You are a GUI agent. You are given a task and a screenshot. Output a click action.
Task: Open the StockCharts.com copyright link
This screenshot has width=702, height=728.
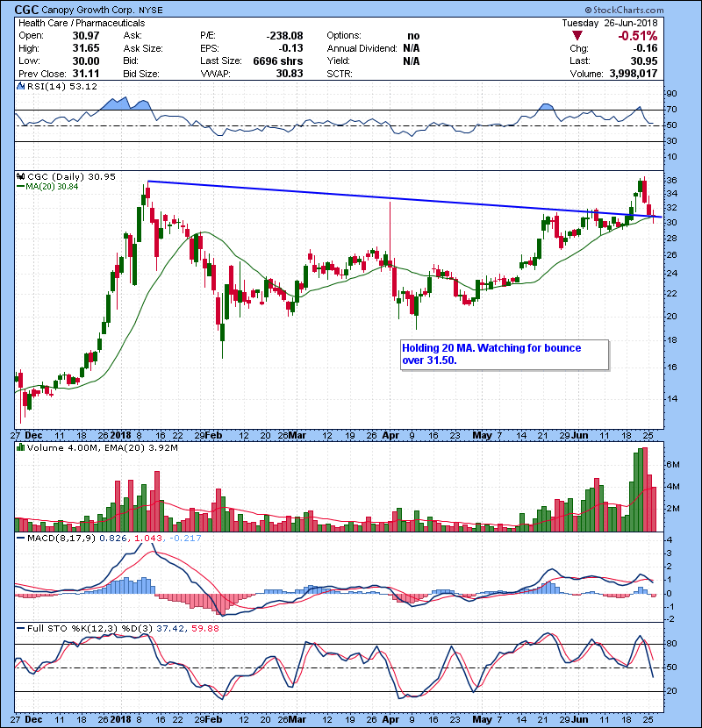coord(625,10)
